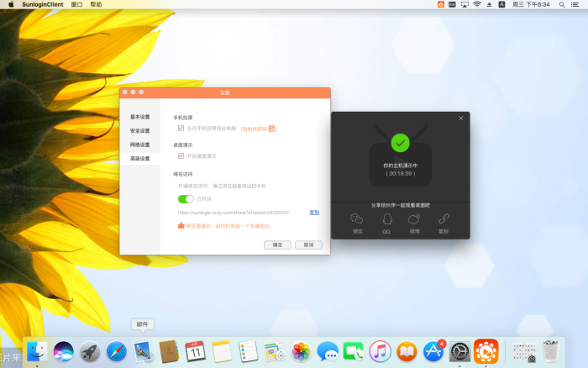This screenshot has height=368, width=588.
Task: Uncheck 开启桌面演示 checkbox
Action: [181, 155]
